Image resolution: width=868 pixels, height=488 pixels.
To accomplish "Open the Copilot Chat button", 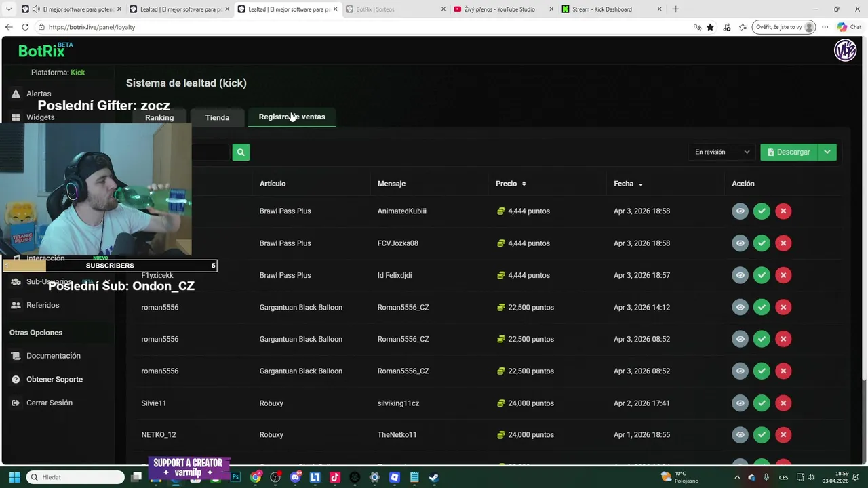I will tap(849, 27).
